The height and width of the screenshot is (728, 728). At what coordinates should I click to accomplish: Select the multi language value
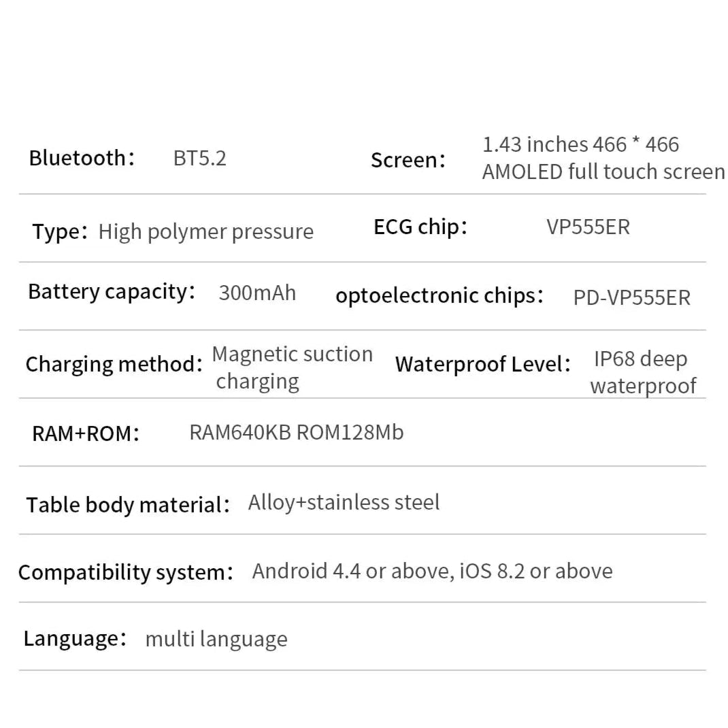point(216,640)
